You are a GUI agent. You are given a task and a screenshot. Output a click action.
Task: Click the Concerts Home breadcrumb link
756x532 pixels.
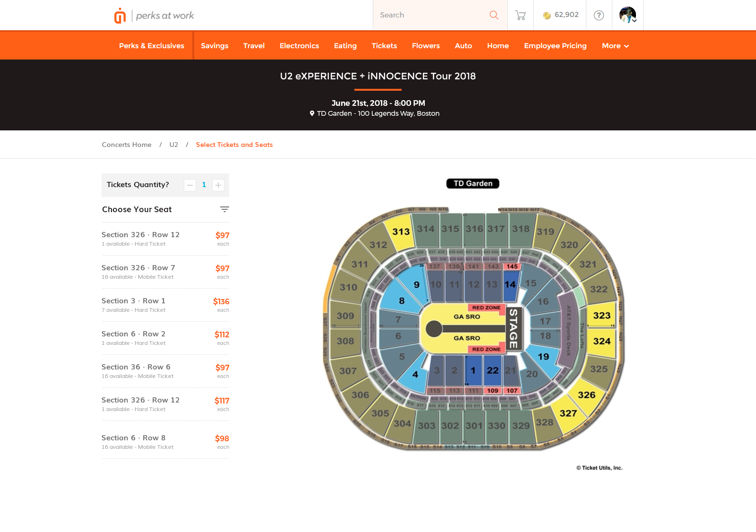pyautogui.click(x=127, y=145)
